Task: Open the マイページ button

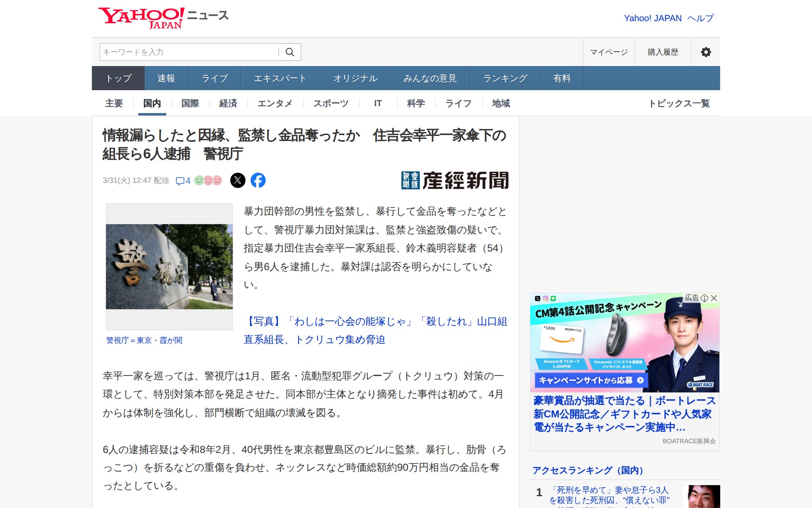Action: pyautogui.click(x=609, y=52)
